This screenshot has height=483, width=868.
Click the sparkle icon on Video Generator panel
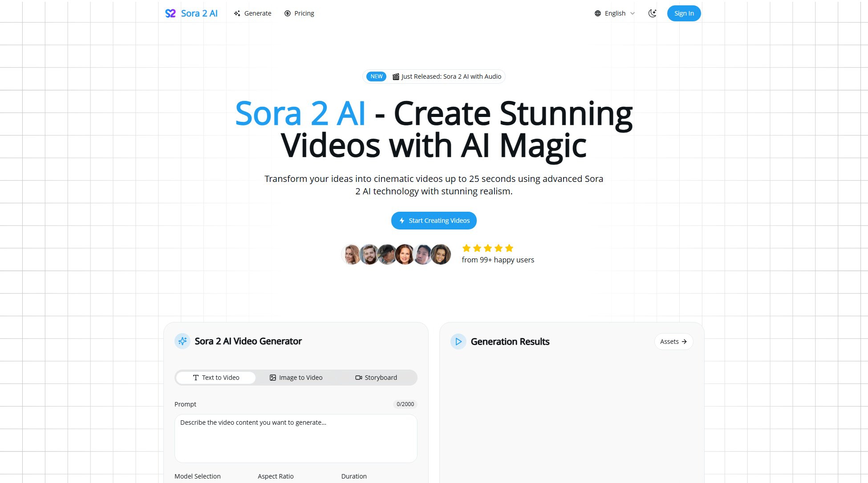click(x=183, y=341)
